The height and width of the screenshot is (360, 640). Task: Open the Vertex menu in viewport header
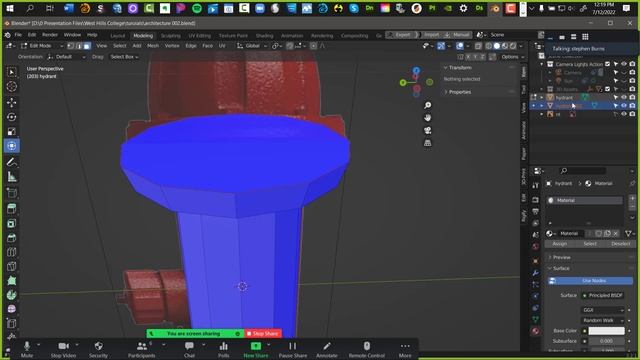172,46
